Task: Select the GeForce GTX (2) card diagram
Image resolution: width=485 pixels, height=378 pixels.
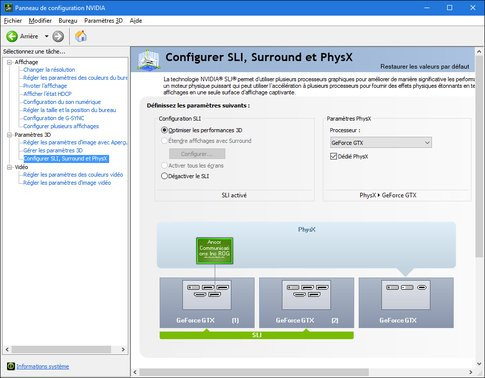Action: 306,302
